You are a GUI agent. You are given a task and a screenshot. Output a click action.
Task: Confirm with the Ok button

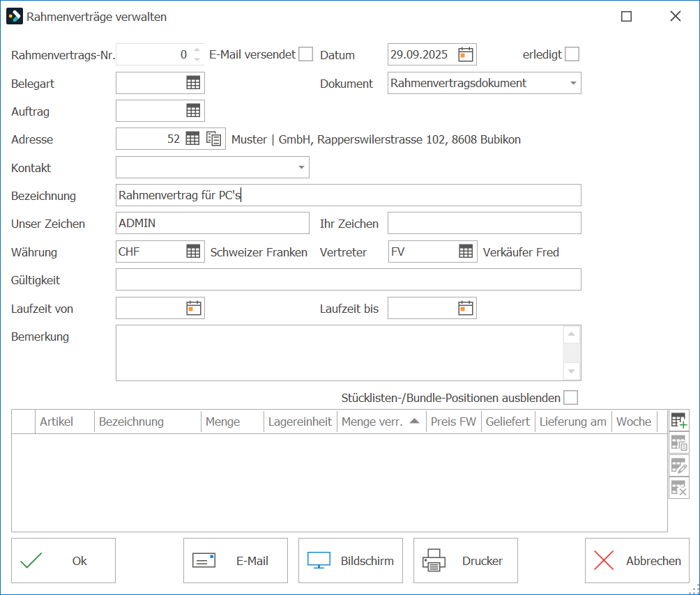(x=63, y=561)
